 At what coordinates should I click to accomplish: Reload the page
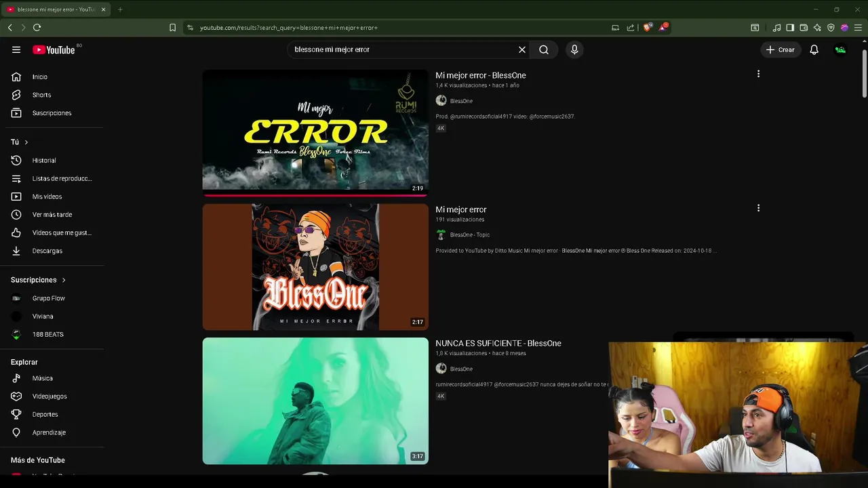pos(37,27)
